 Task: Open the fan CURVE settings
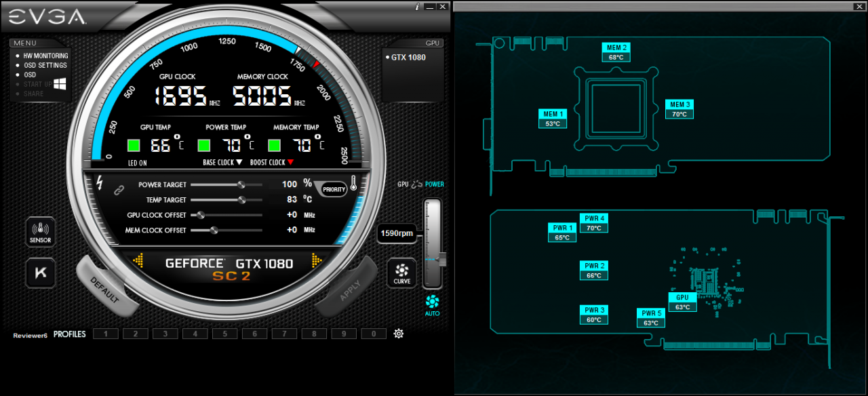pos(401,273)
